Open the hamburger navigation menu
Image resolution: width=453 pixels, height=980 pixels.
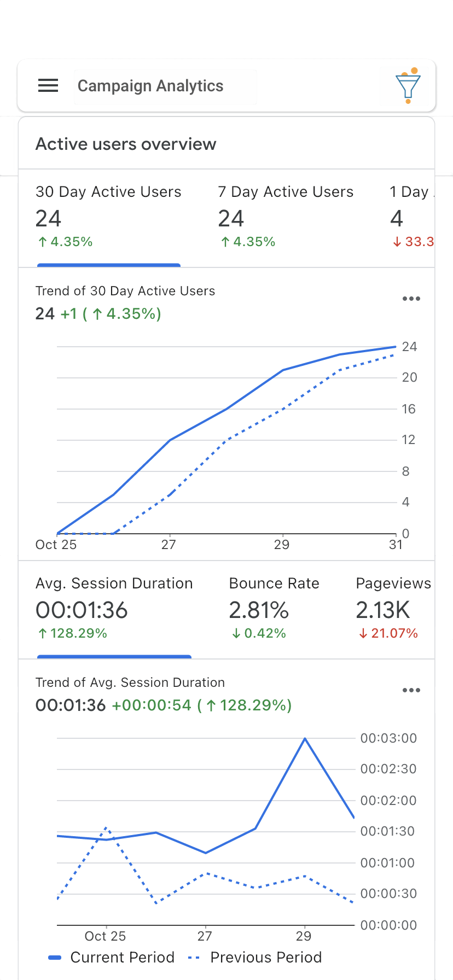point(48,86)
